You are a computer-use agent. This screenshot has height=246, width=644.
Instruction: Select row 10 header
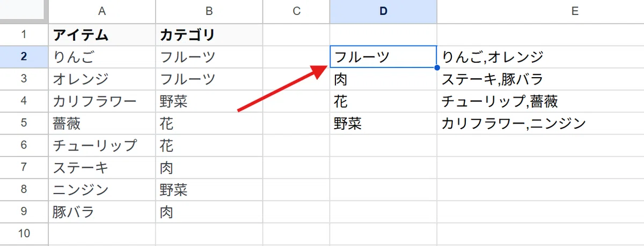[x=24, y=234]
